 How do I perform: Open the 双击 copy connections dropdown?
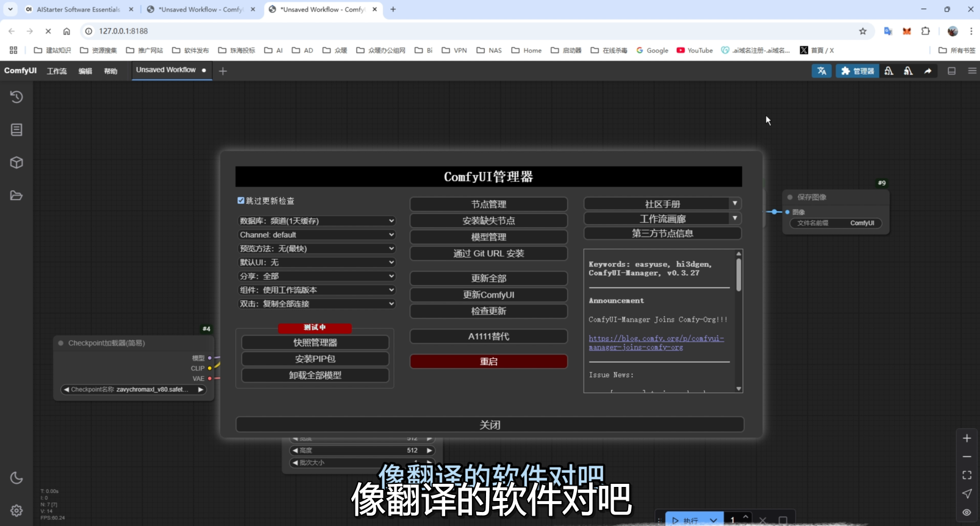click(317, 304)
